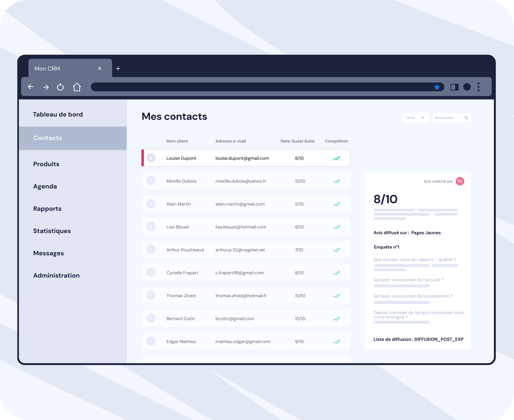
Task: Go to the browser home icon
Action: click(x=77, y=87)
